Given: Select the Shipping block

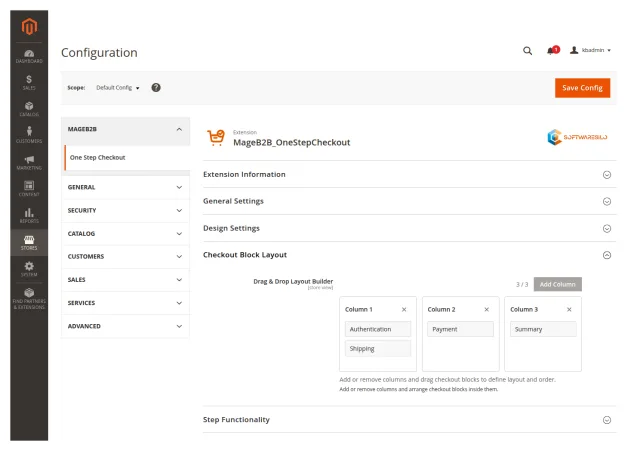Looking at the screenshot, I should pyautogui.click(x=378, y=349).
